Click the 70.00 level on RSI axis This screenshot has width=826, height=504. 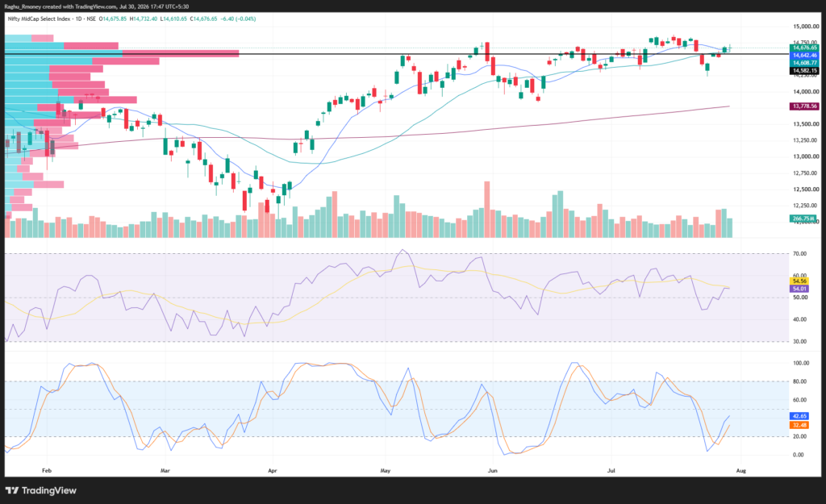click(x=799, y=254)
